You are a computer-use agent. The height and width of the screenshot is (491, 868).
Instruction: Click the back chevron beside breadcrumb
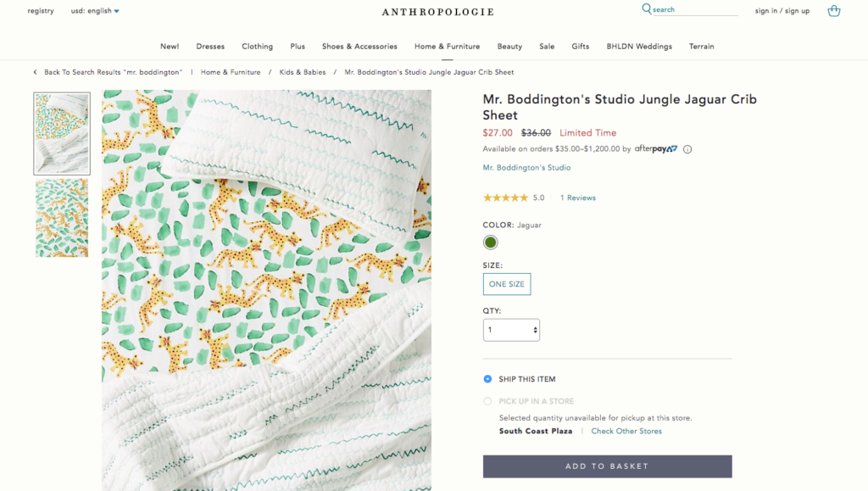click(x=33, y=72)
